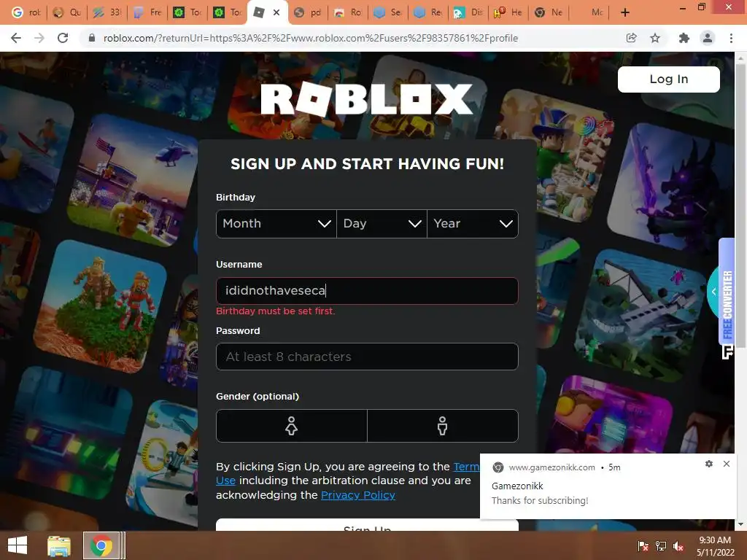Image resolution: width=747 pixels, height=560 pixels.
Task: Click the Sign Up button
Action: click(x=367, y=525)
